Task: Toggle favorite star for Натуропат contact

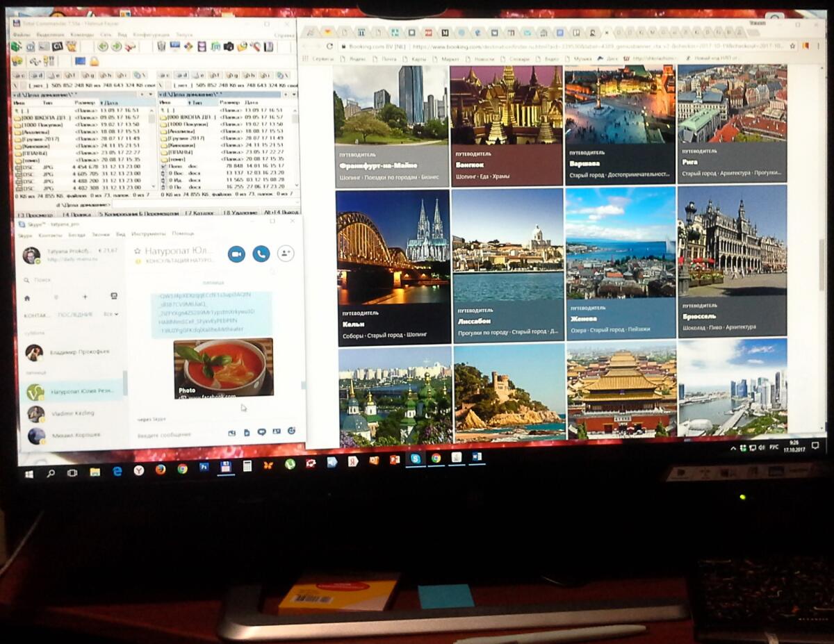Action: click(x=137, y=251)
